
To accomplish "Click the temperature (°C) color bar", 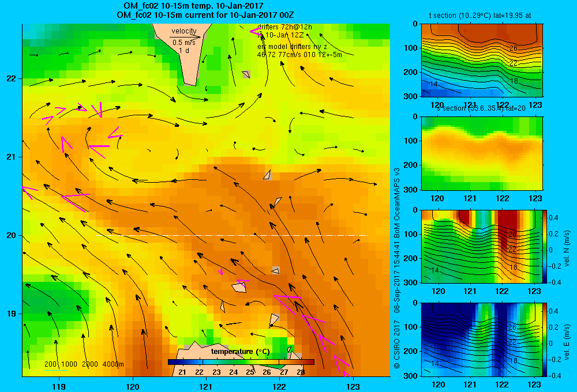I will coord(241,362).
